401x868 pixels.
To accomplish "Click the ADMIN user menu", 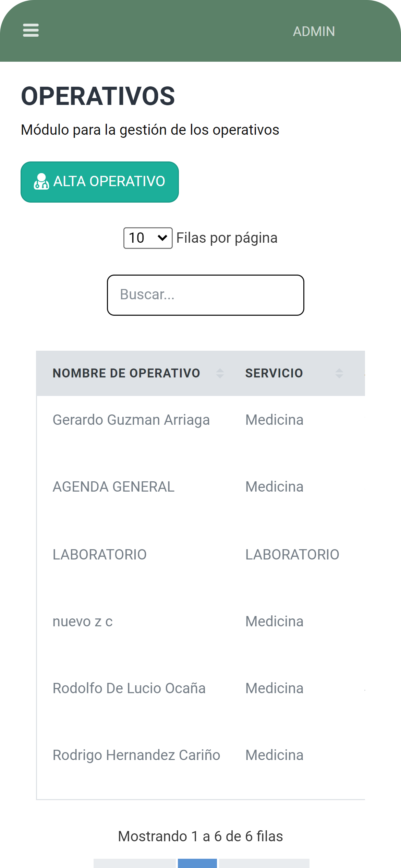I will tap(314, 32).
